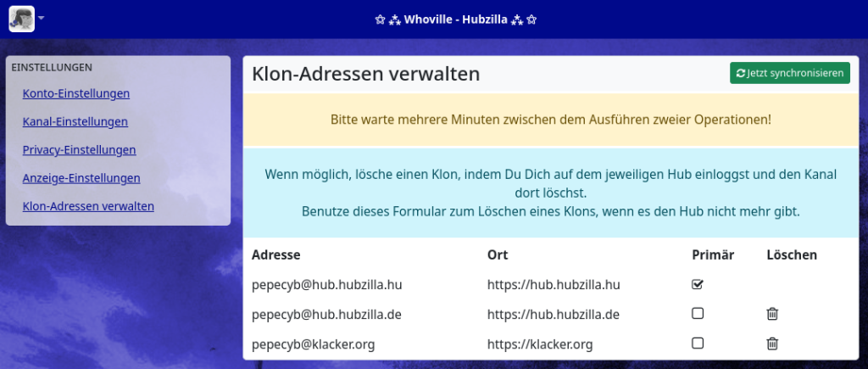868x369 pixels.
Task: Click the address pepecyb@hub.hubzilla.hu
Action: (326, 285)
